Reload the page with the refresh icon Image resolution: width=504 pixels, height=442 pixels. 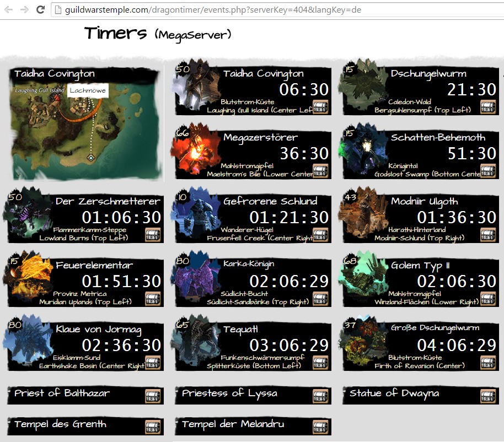tap(40, 9)
